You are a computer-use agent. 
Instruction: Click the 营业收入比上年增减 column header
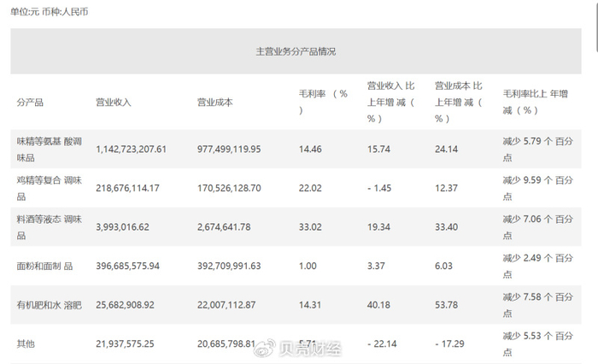point(390,102)
